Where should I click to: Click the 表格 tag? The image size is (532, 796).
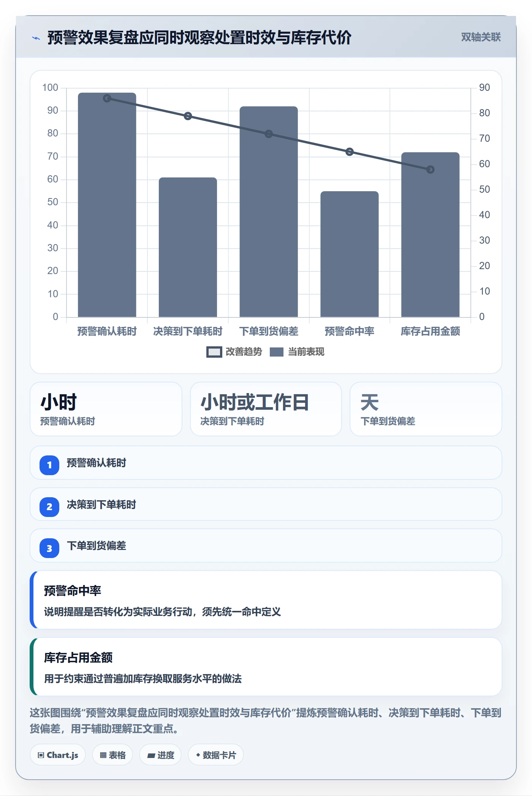pos(112,755)
